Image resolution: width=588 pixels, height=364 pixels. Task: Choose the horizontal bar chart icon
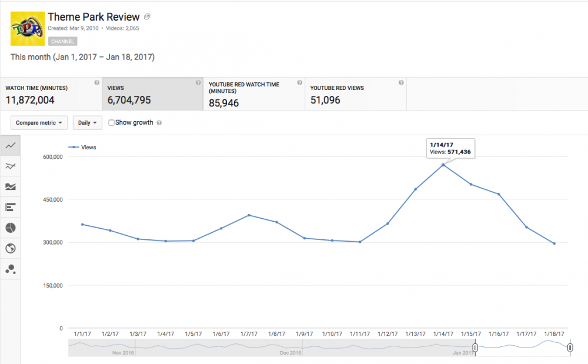click(10, 207)
